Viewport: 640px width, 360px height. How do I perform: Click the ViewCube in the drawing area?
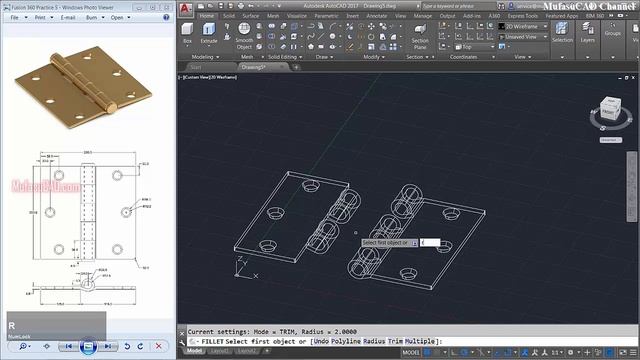611,108
